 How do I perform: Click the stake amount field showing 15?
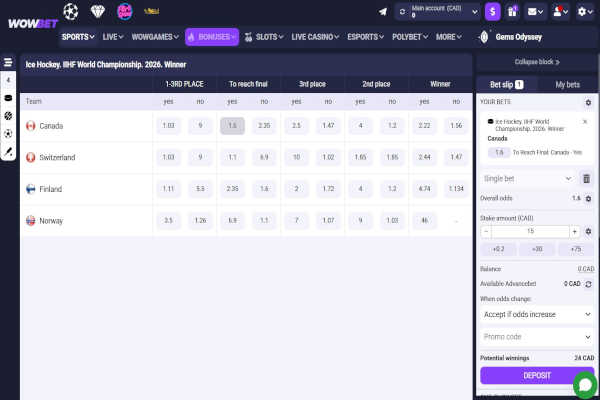[530, 232]
